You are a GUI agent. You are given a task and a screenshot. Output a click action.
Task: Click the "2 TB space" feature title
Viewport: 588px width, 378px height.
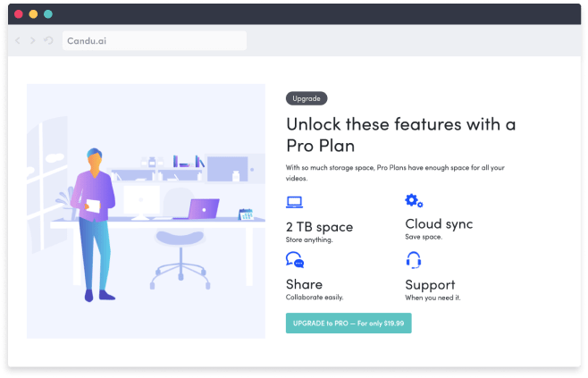pos(320,227)
